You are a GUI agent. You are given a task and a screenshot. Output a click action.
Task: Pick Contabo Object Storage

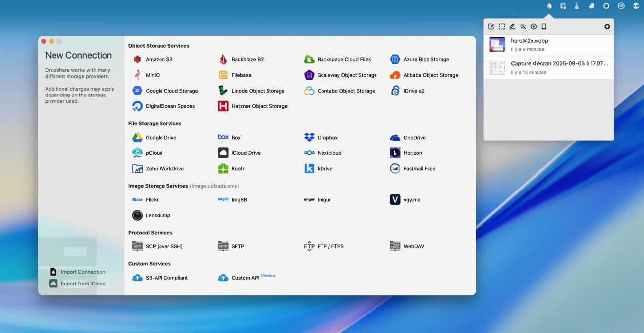(339, 91)
